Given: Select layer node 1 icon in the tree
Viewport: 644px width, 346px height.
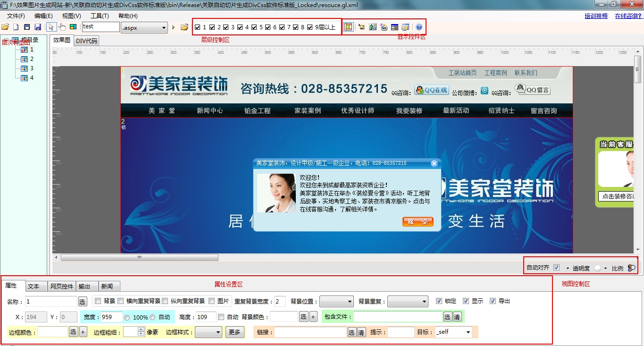Looking at the screenshot, I should click(x=25, y=50).
